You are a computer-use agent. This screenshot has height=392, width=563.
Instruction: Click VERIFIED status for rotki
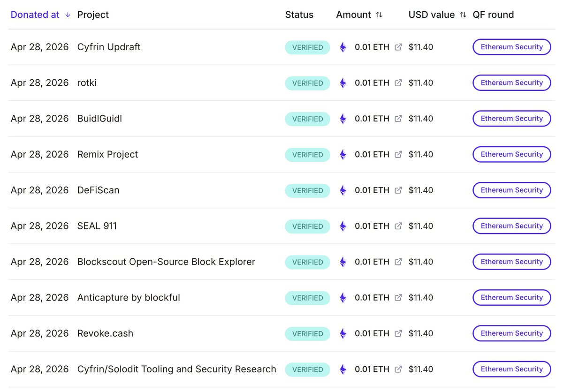308,83
